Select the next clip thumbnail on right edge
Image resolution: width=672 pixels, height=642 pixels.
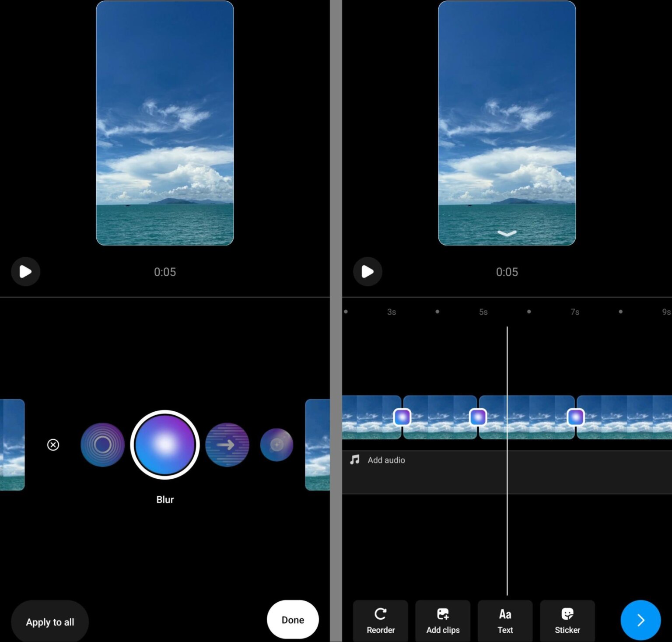point(318,445)
